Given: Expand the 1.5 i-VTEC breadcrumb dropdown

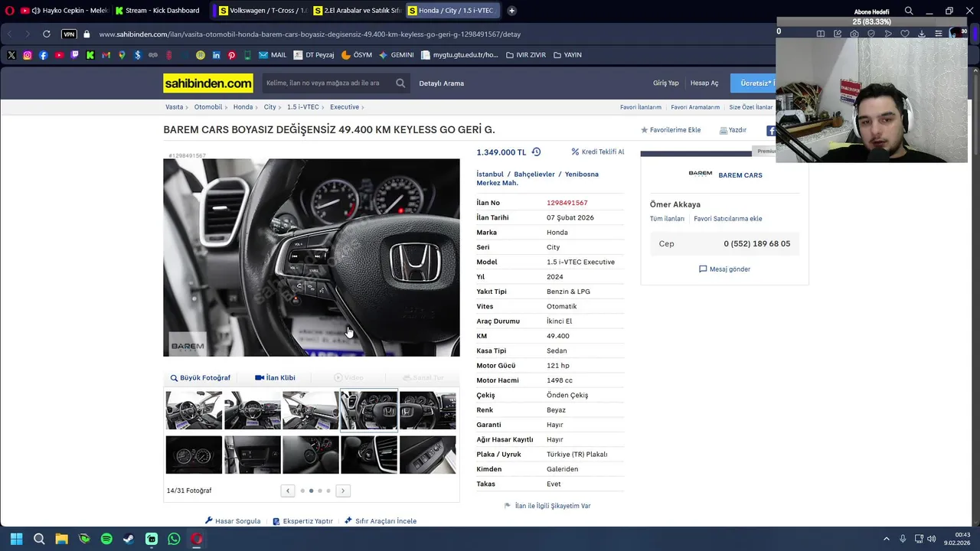Looking at the screenshot, I should pyautogui.click(x=324, y=107).
